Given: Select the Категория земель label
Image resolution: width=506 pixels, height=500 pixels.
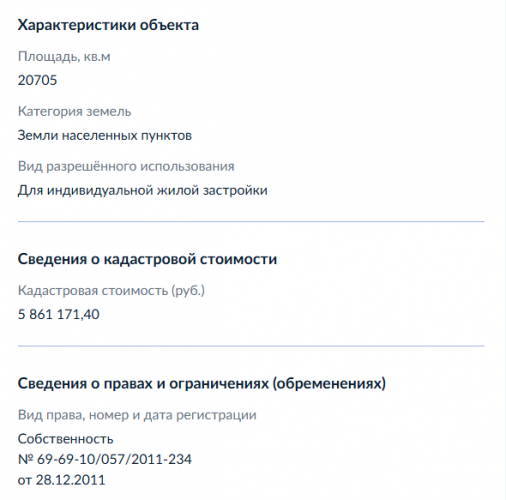Looking at the screenshot, I should click(75, 111).
